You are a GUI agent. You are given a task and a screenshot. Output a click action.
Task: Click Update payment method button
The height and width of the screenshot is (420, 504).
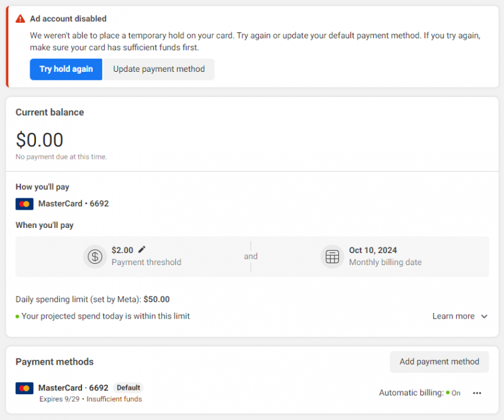click(159, 69)
